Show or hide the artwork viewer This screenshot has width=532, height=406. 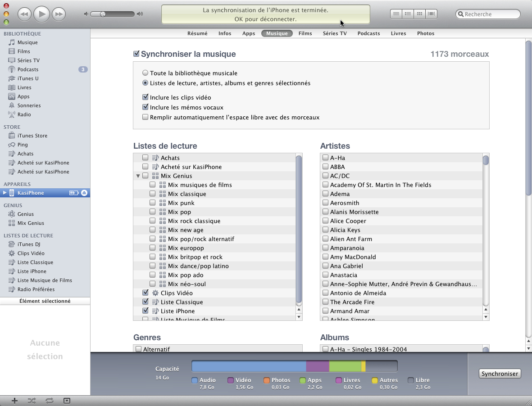pos(67,401)
